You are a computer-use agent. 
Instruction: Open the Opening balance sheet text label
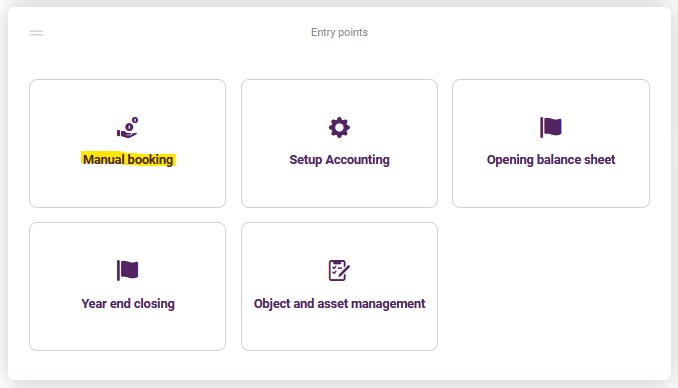[551, 160]
